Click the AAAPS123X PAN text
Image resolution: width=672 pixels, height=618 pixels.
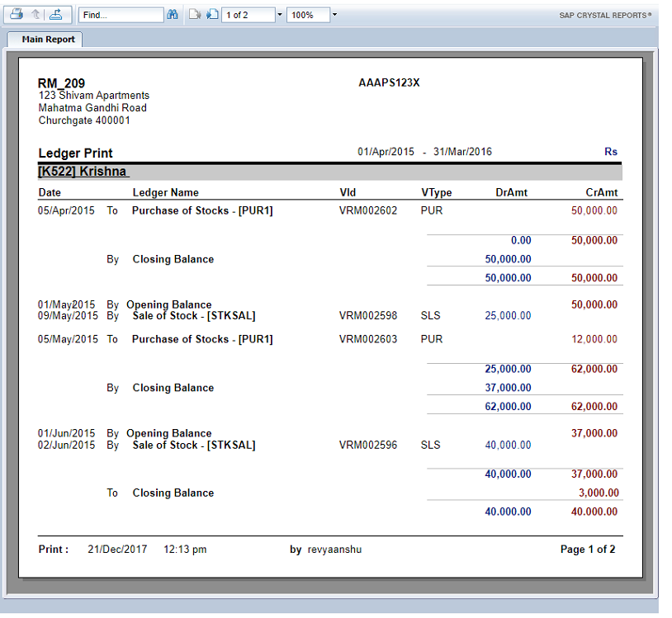click(389, 83)
